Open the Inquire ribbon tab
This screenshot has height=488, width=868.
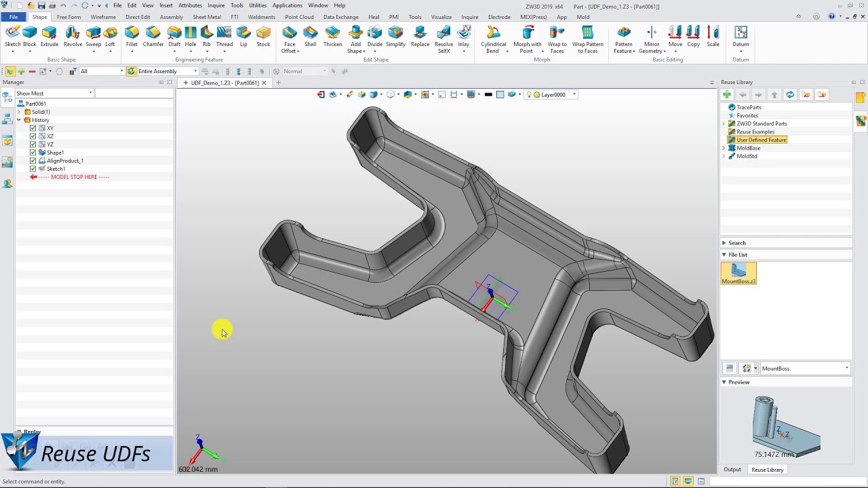pyautogui.click(x=469, y=17)
